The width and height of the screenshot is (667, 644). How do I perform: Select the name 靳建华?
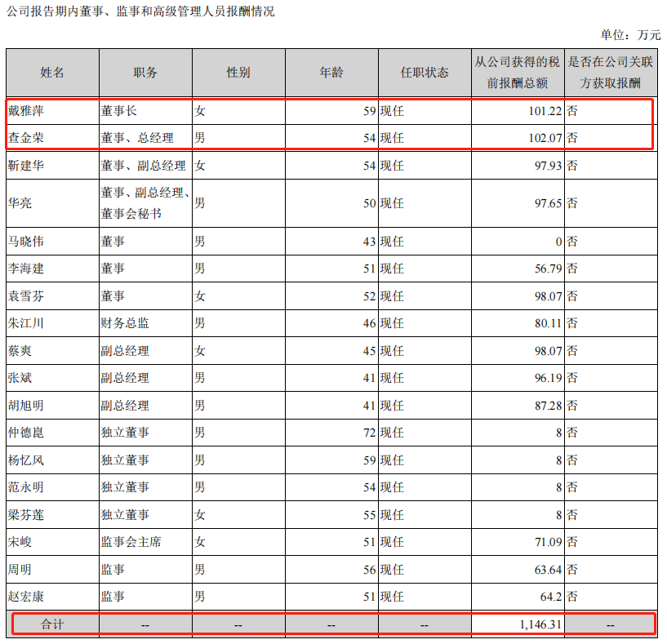pos(25,166)
